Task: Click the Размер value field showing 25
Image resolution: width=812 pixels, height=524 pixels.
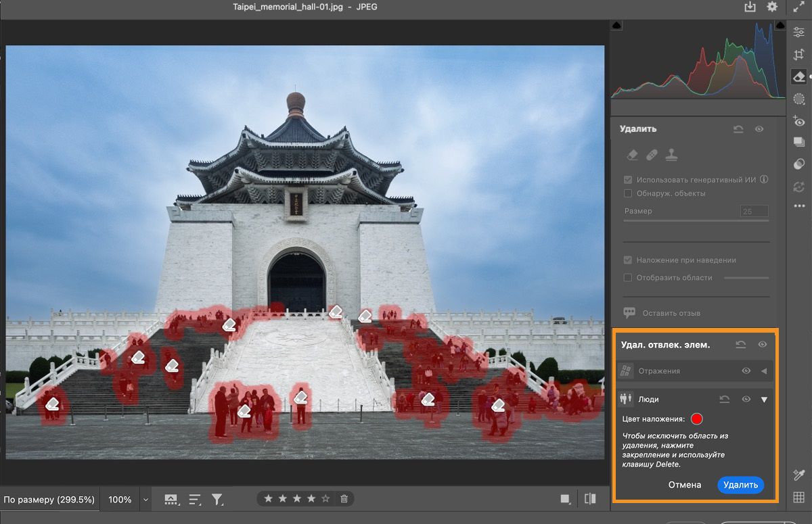Action: tap(754, 211)
